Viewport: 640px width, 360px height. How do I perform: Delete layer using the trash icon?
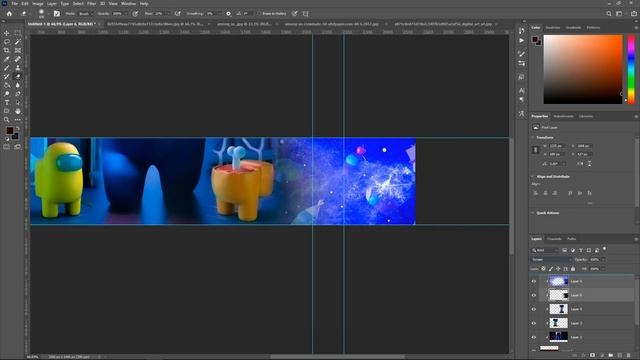click(629, 355)
